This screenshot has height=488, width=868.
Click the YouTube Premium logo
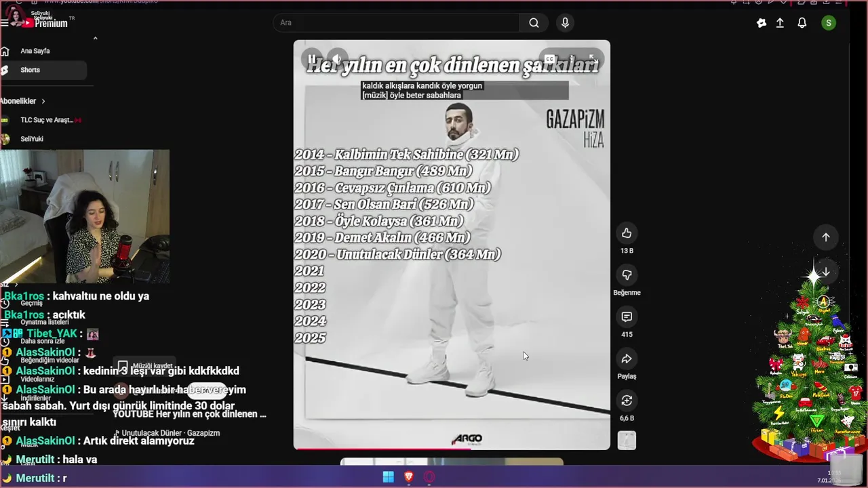[x=45, y=23]
